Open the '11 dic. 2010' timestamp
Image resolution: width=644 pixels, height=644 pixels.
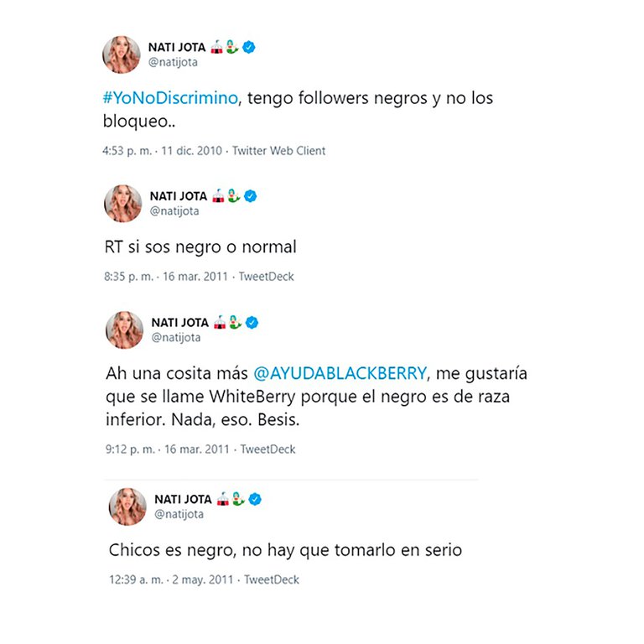pyautogui.click(x=191, y=151)
